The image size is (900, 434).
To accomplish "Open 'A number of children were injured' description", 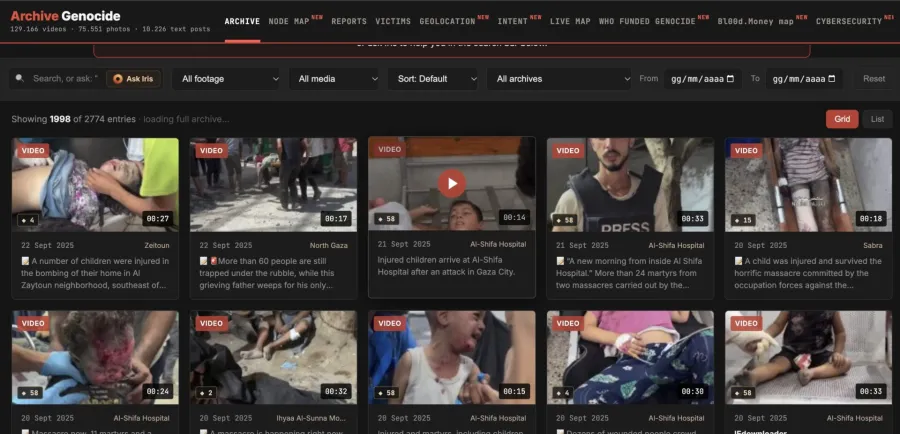I will tap(95, 273).
